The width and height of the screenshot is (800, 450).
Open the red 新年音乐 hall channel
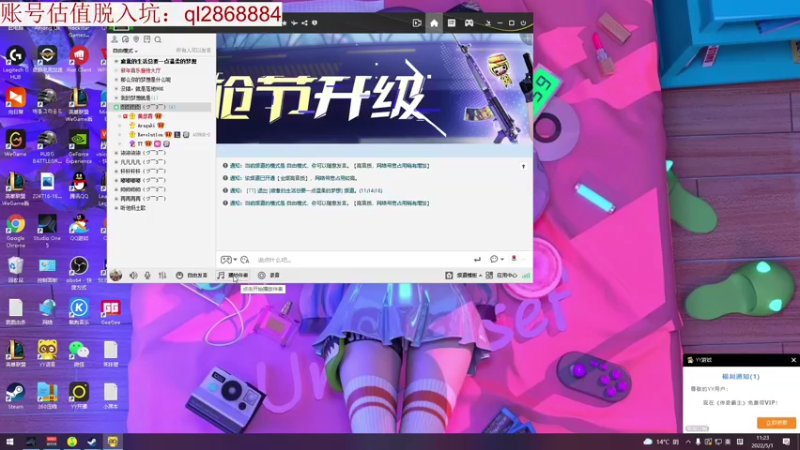point(140,70)
